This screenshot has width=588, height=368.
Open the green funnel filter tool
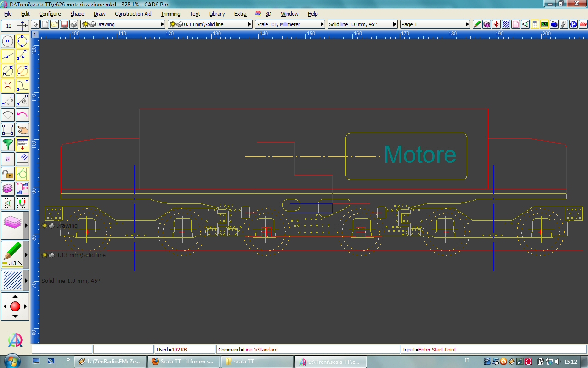pos(8,144)
